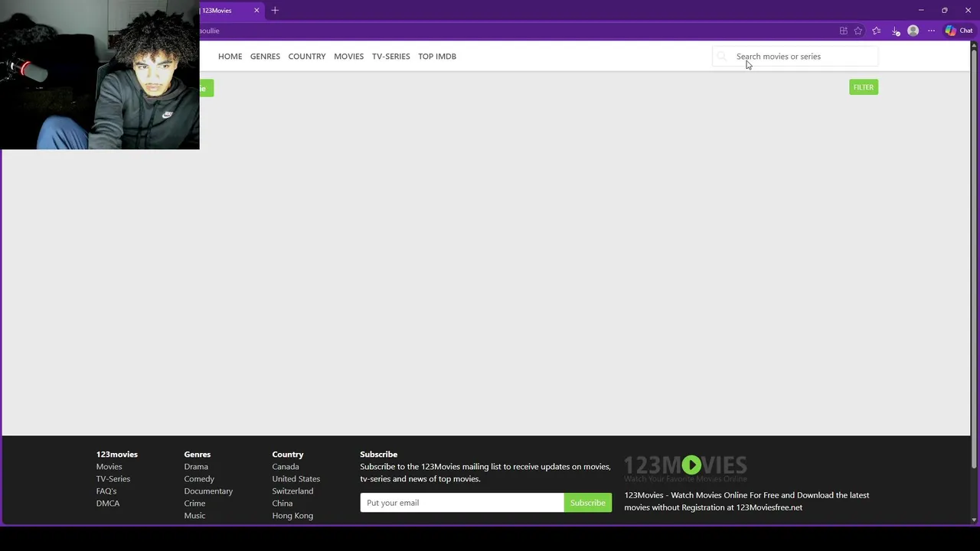
Task: Go to HOME in site navigation
Action: click(x=230, y=57)
